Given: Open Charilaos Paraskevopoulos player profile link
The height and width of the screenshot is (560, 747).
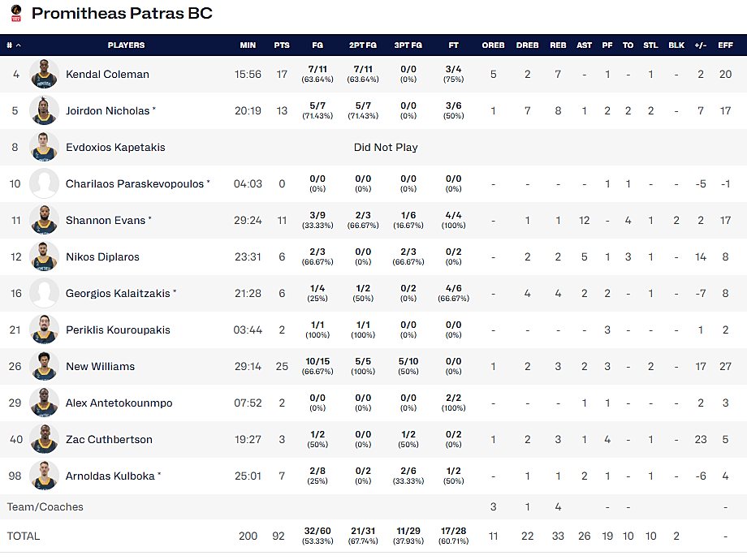Looking at the screenshot, I should (x=134, y=183).
